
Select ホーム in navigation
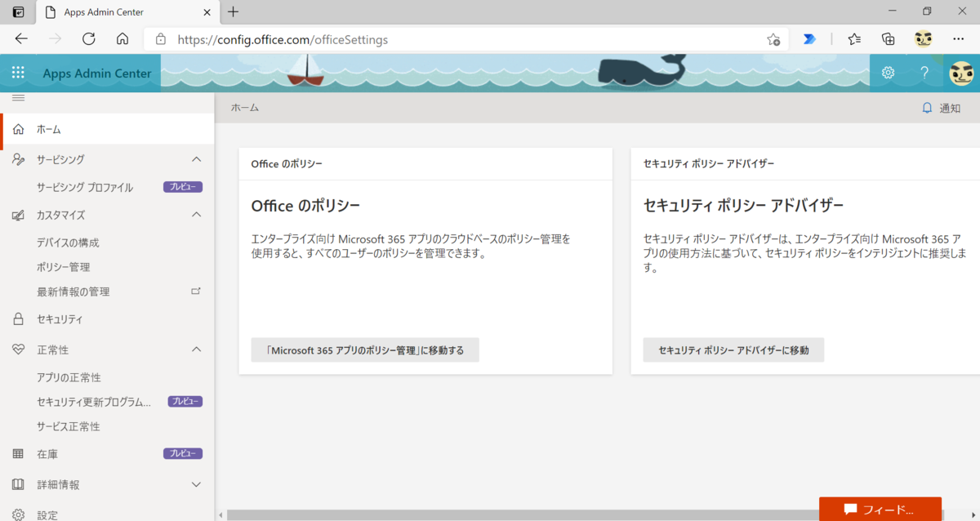point(108,129)
